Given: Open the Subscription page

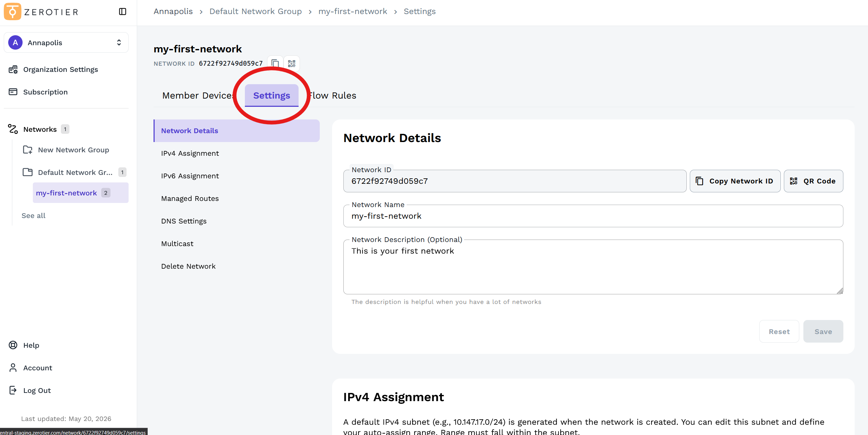Looking at the screenshot, I should [45, 92].
